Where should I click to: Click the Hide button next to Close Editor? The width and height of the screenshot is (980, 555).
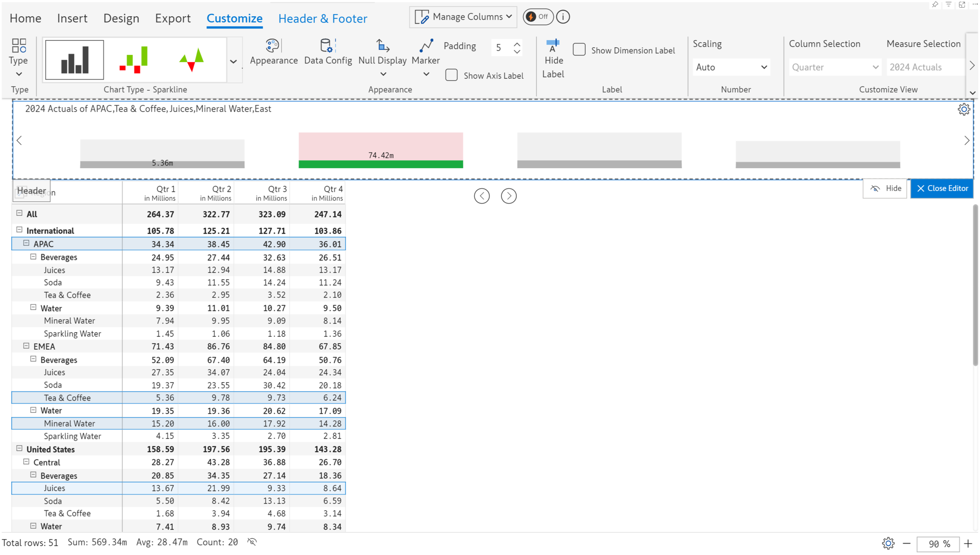[x=886, y=189]
